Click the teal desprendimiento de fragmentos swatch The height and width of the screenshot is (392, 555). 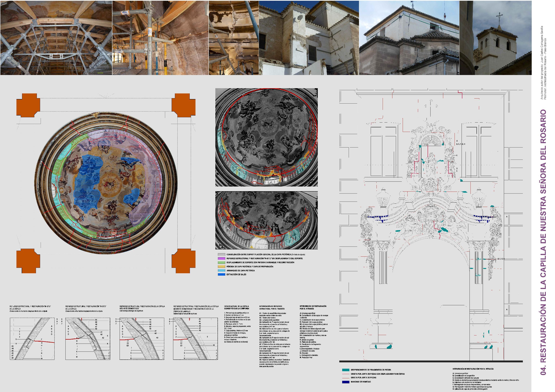[x=346, y=370]
